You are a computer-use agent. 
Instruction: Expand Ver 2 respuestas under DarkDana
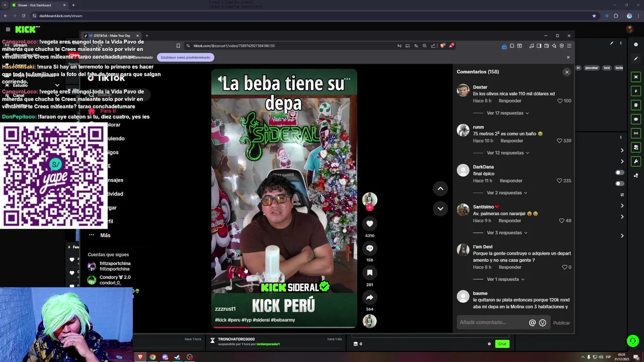pyautogui.click(x=507, y=193)
